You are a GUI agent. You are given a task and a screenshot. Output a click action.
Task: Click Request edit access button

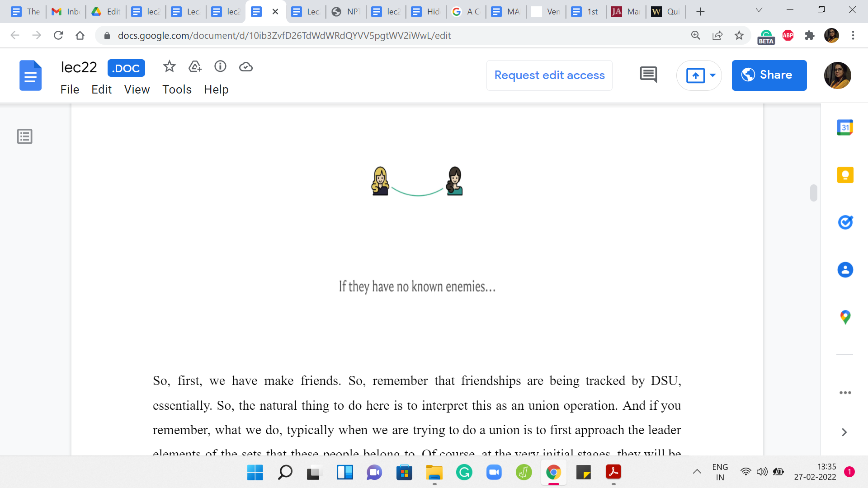click(x=549, y=75)
